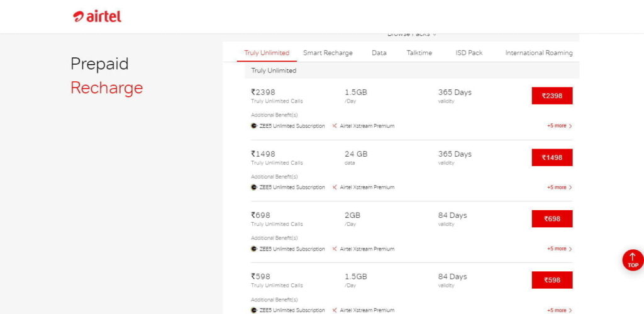Switch to the International Roaming tab

539,53
